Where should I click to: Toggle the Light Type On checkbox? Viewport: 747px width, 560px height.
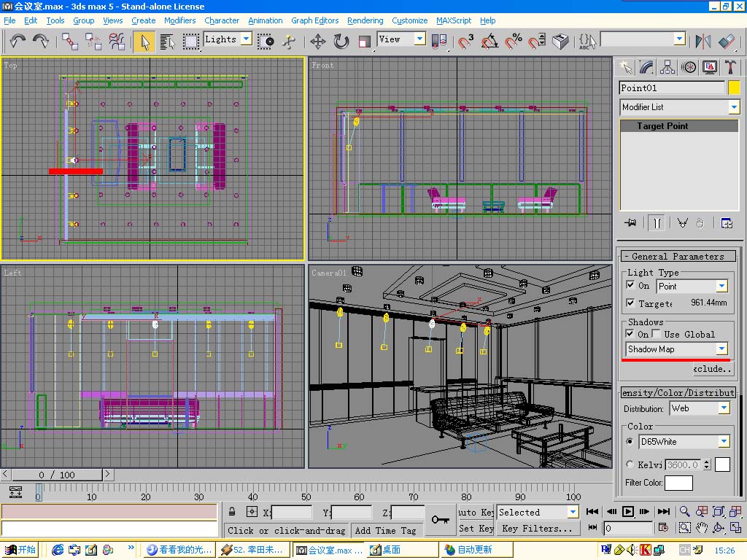click(x=631, y=285)
